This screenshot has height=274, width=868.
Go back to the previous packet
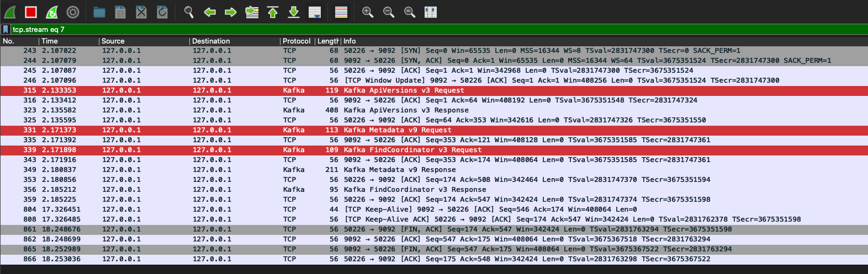point(210,12)
